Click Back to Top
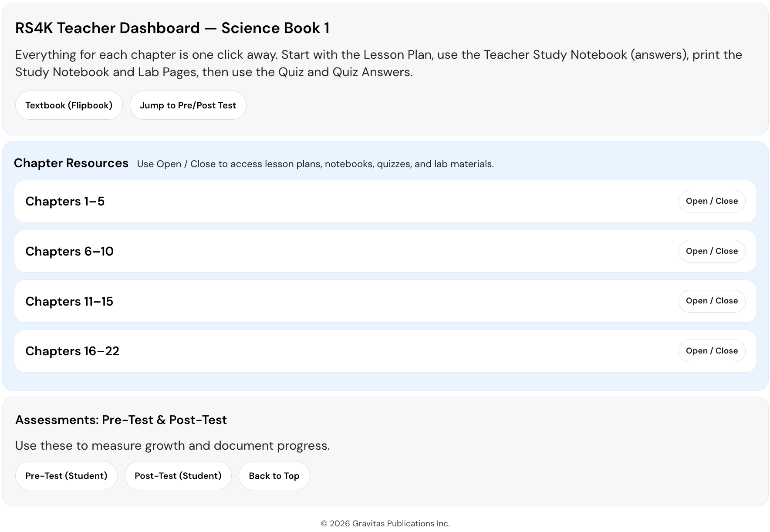 click(274, 475)
